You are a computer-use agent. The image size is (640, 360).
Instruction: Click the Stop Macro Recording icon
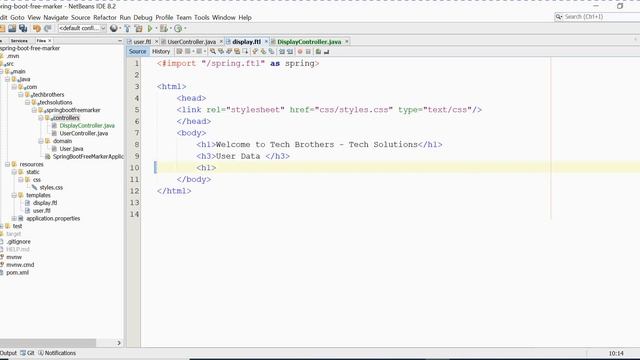coord(308,51)
